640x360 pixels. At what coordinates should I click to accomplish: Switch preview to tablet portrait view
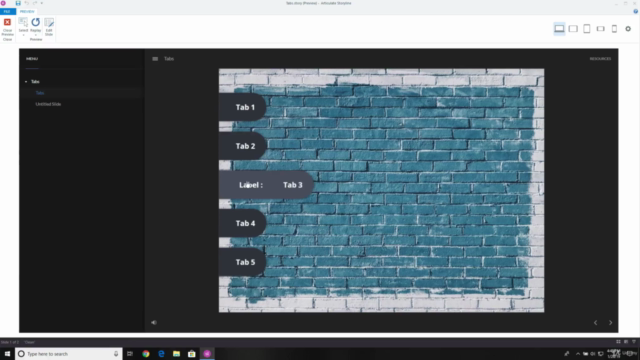[587, 29]
